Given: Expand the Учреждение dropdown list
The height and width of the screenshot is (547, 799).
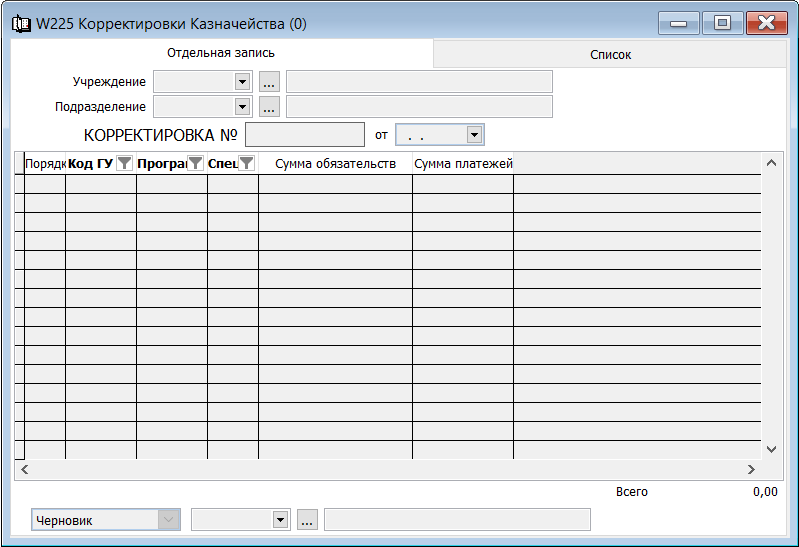Looking at the screenshot, I should (241, 82).
